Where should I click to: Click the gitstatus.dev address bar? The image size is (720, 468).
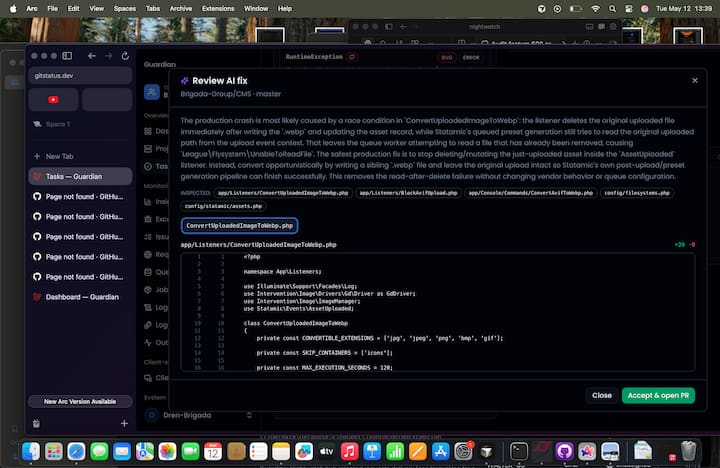[x=80, y=76]
